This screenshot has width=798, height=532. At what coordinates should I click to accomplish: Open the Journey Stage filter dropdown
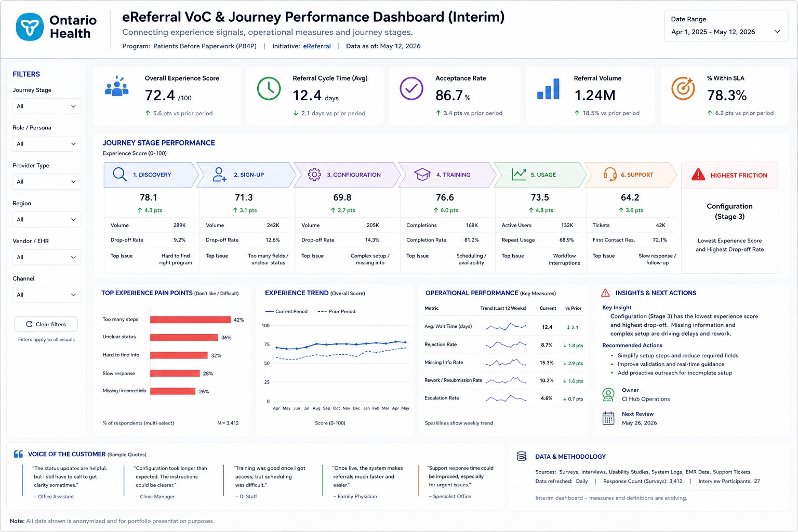46,106
